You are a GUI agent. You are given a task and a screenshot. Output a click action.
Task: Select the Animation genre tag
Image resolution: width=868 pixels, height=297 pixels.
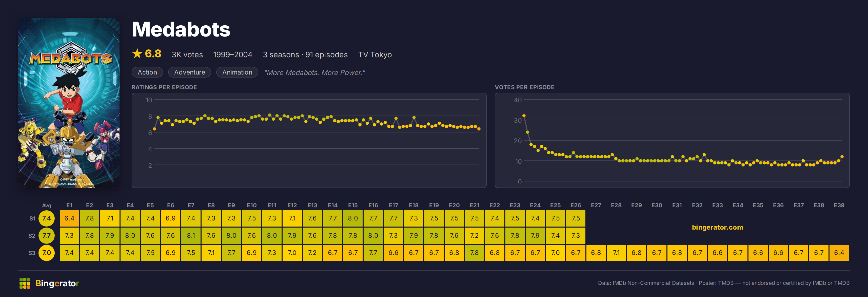pos(237,72)
